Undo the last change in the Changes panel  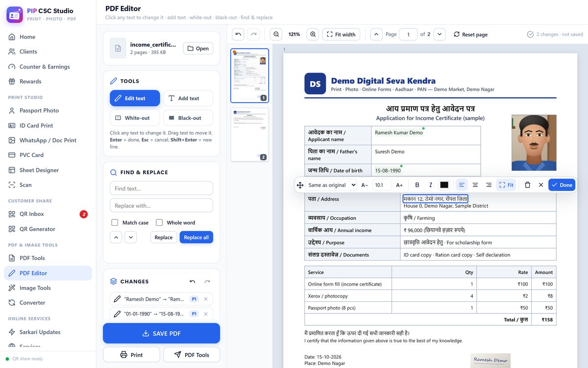pyautogui.click(x=193, y=282)
